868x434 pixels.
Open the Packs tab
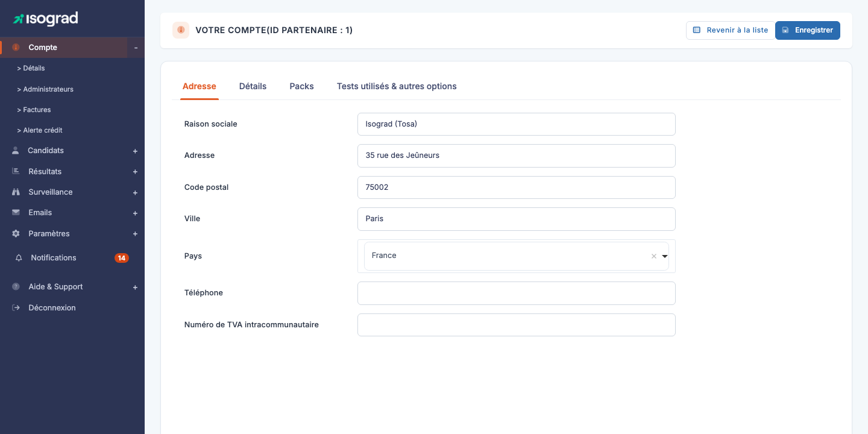301,86
